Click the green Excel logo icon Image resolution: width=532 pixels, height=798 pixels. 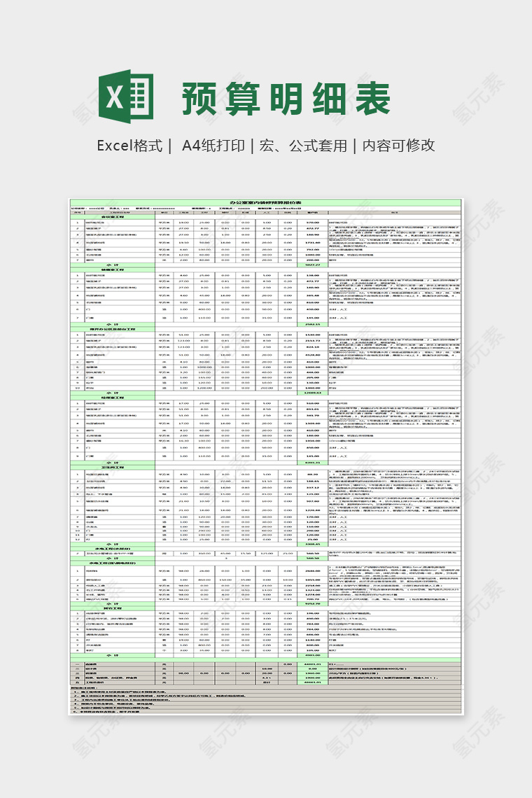tap(126, 97)
